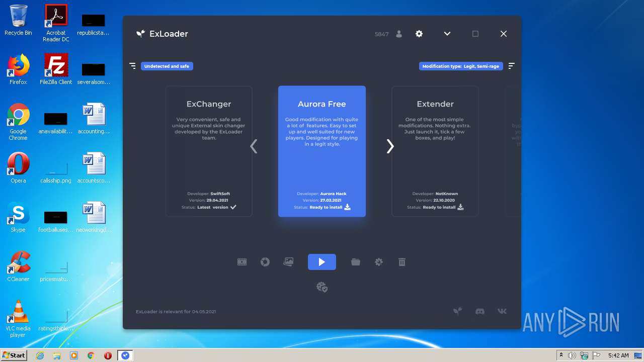Expand the title bar dropdown chevron
Viewport: 644px width, 362px height.
[447, 34]
